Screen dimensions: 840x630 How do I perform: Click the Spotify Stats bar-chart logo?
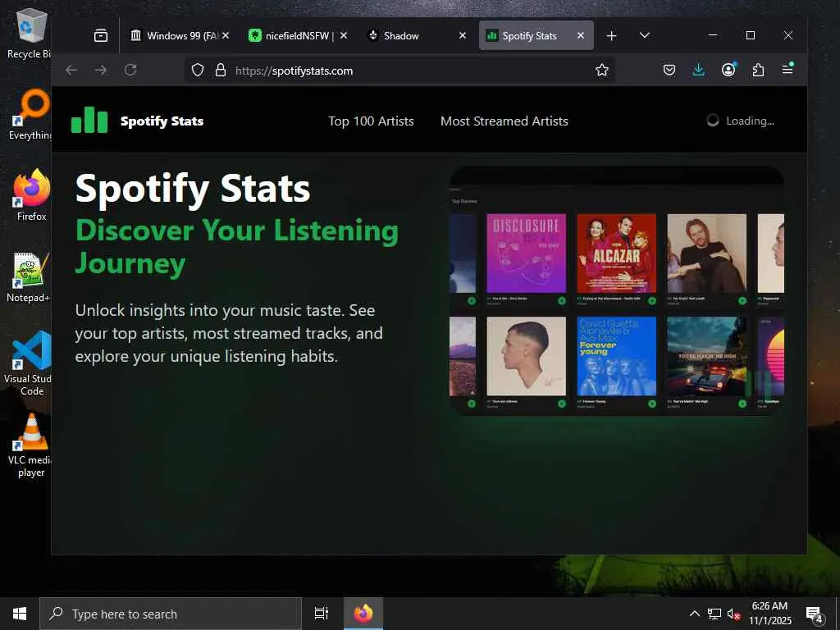click(x=89, y=120)
